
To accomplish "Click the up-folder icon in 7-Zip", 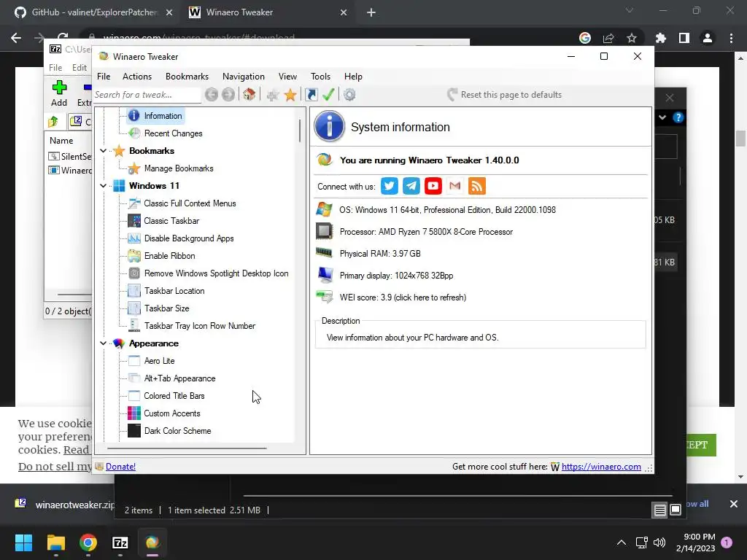I will pyautogui.click(x=53, y=122).
